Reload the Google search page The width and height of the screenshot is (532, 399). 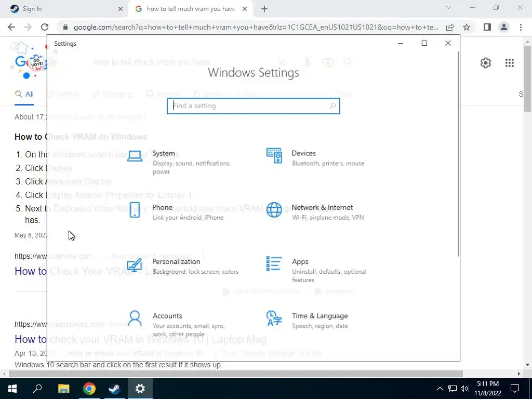45,27
